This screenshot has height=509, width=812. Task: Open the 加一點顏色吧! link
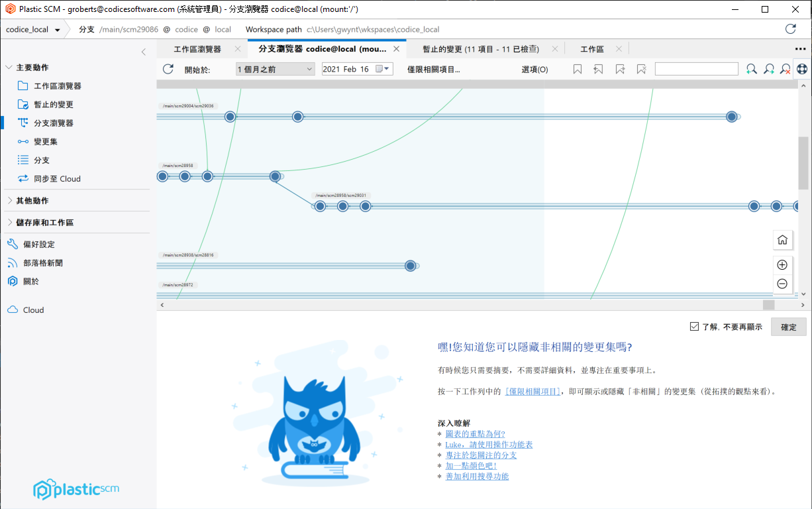[471, 465]
